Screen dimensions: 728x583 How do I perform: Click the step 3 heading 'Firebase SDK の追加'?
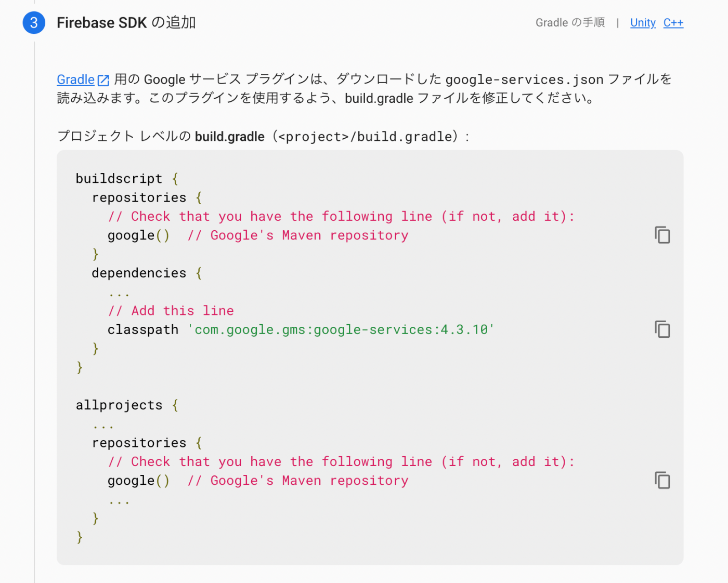(x=126, y=23)
